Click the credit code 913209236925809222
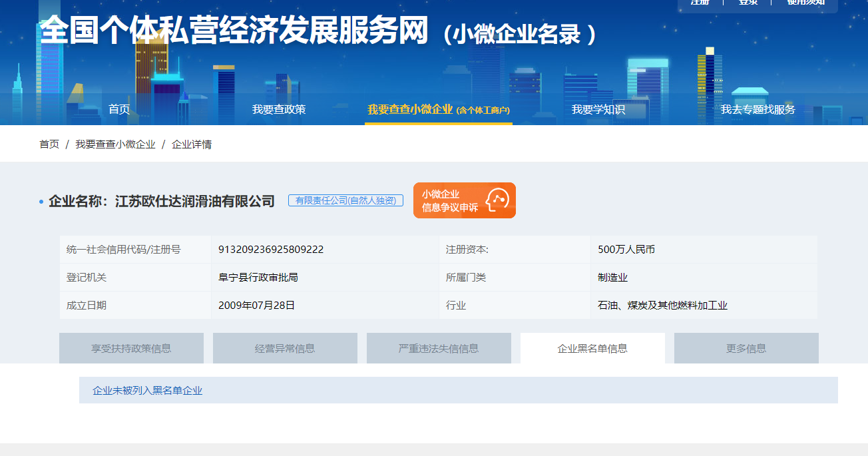This screenshot has height=456, width=868. pyautogui.click(x=271, y=250)
